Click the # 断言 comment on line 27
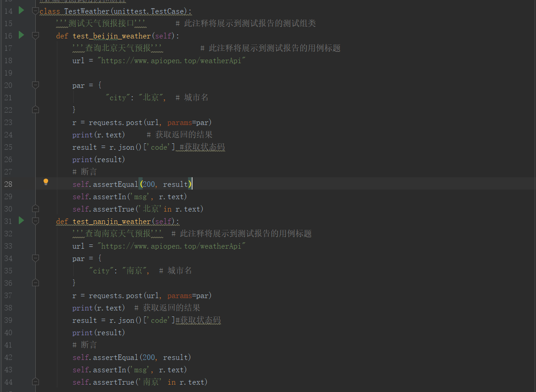Image resolution: width=536 pixels, height=392 pixels. pyautogui.click(x=84, y=172)
